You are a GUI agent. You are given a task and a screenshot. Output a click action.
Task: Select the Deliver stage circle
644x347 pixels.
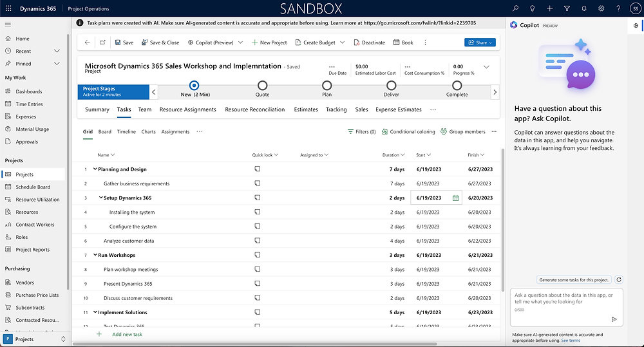(x=392, y=86)
